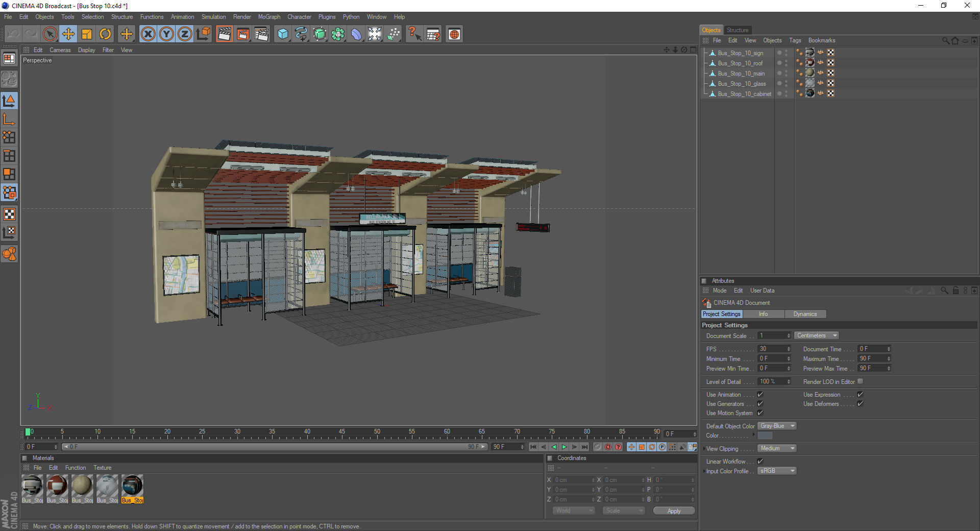Open Default Object Color dropdown
This screenshot has height=531, width=980.
point(777,426)
